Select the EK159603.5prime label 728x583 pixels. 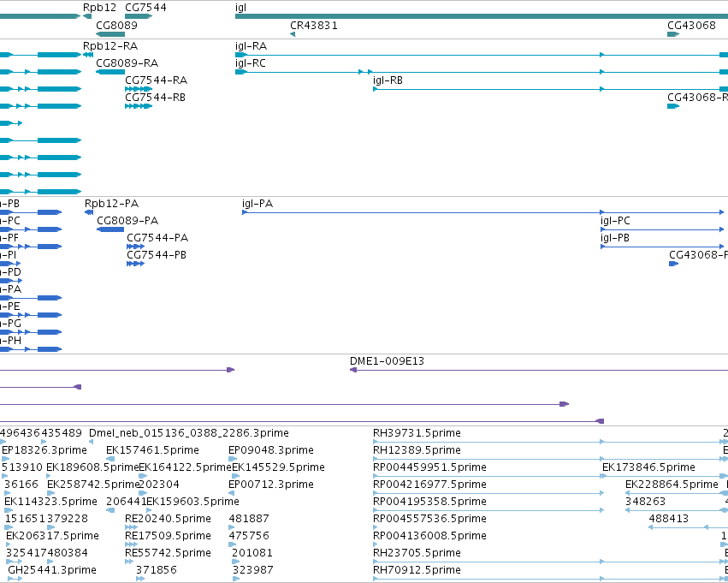click(x=192, y=502)
